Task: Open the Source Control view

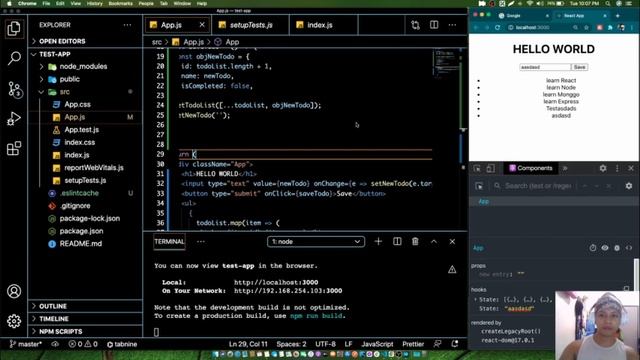Action: tap(15, 89)
